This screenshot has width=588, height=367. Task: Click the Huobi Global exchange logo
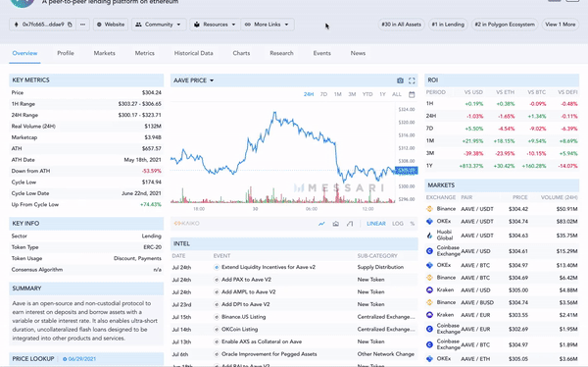(x=430, y=236)
